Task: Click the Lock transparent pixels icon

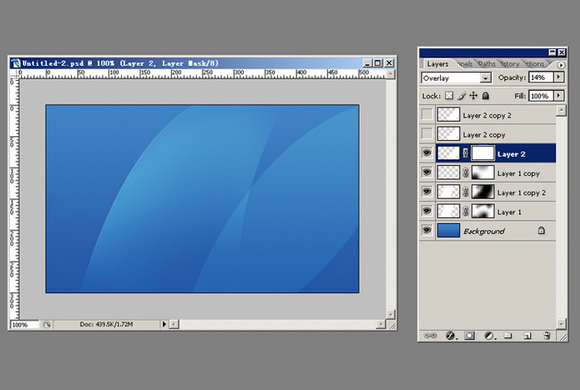Action: pos(449,96)
